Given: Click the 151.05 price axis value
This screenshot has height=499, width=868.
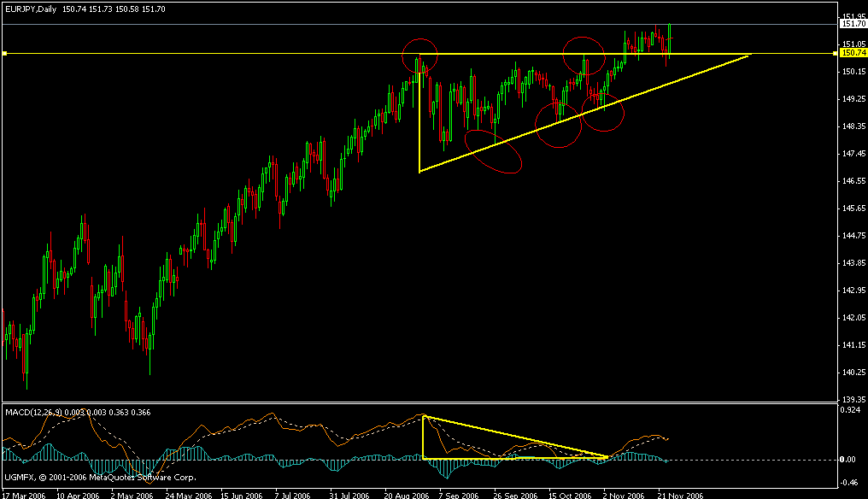Looking at the screenshot, I should [x=854, y=44].
